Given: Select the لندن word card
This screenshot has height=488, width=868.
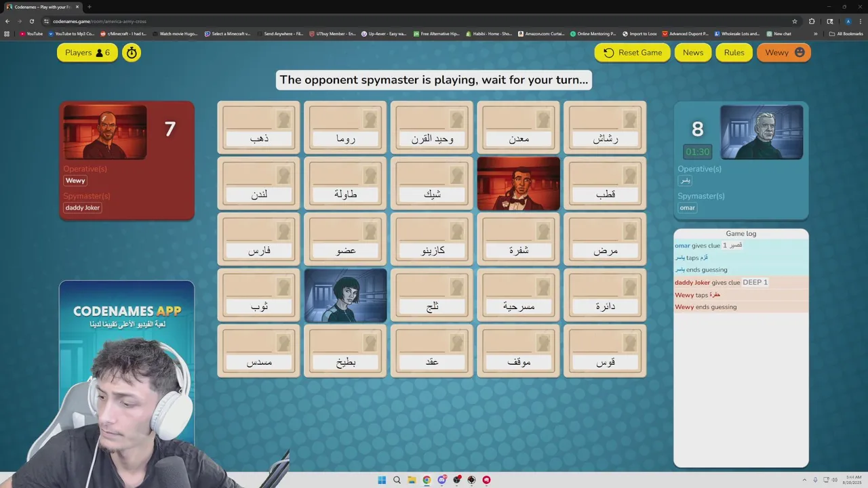Looking at the screenshot, I should (258, 183).
